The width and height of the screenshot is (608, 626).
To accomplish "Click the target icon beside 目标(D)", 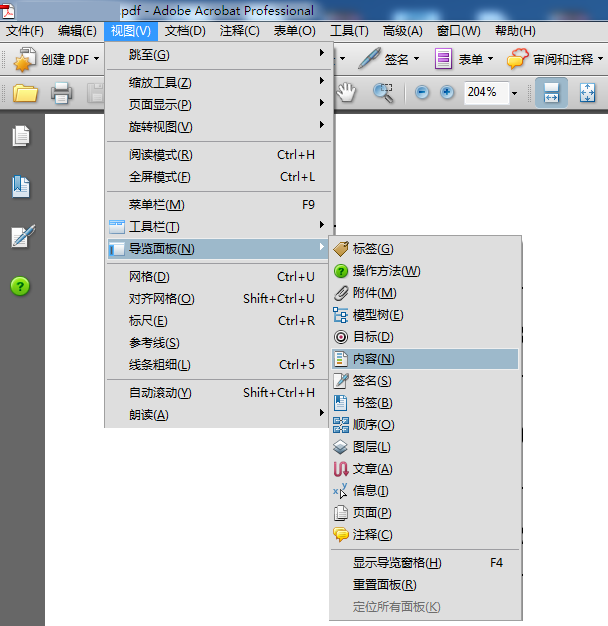I will pyautogui.click(x=341, y=337).
